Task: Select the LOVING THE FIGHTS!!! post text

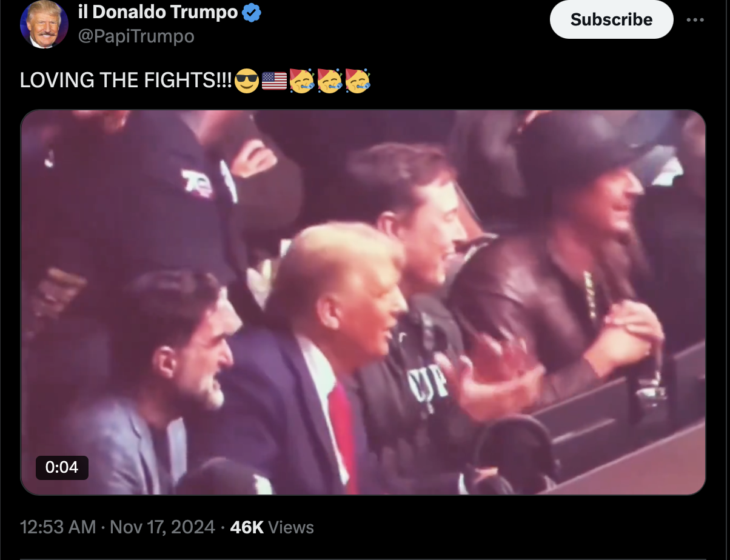Action: 127,81
